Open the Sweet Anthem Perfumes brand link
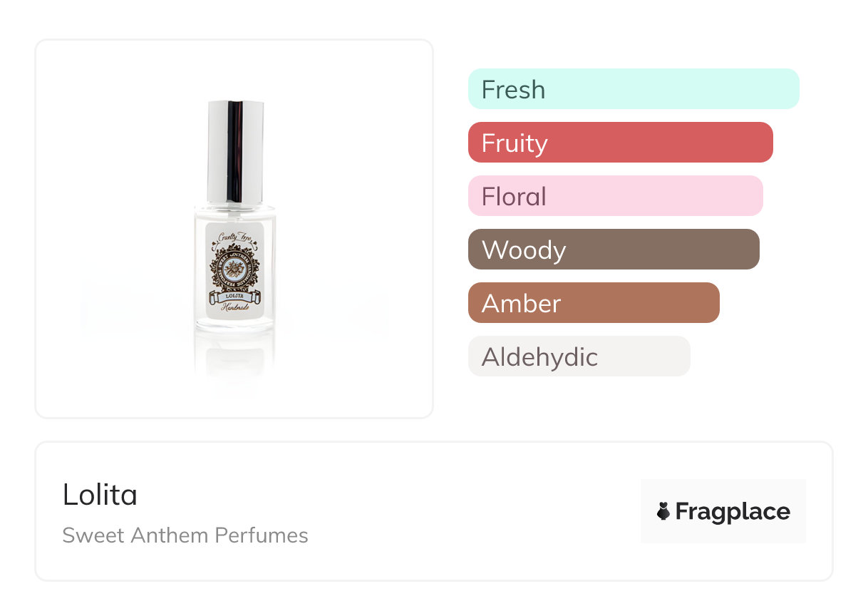The image size is (868, 616). tap(185, 535)
